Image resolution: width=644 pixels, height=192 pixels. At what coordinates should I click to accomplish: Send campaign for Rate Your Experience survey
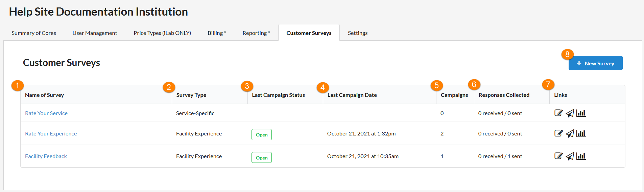570,133
